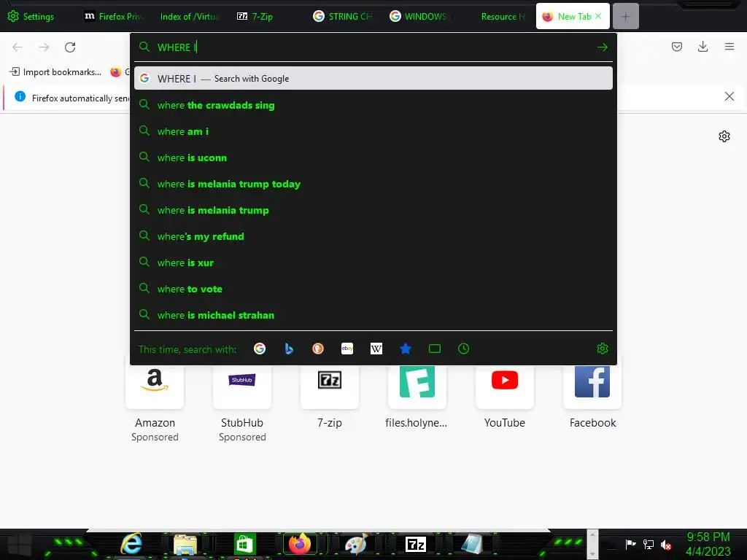Open the Downloads panel
This screenshot has width=747, height=560.
coord(703,47)
